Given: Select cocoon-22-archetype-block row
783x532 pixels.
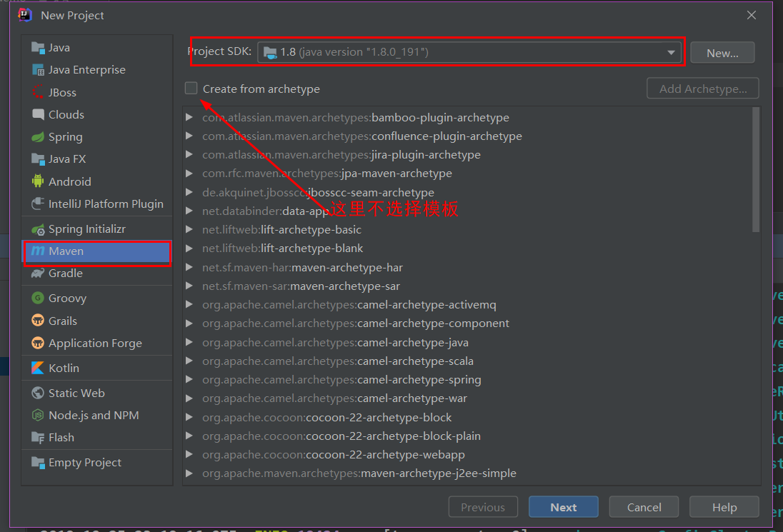Looking at the screenshot, I should pos(467,417).
